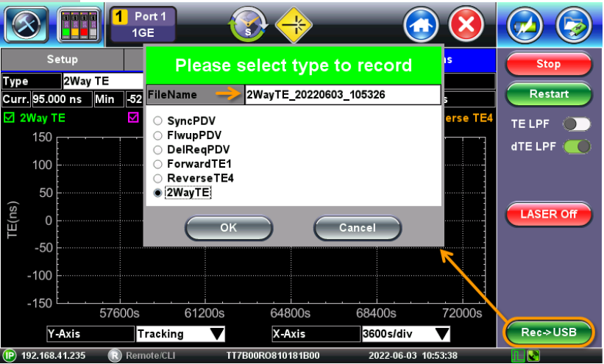Select the SyncPDV radio option

[x=157, y=120]
